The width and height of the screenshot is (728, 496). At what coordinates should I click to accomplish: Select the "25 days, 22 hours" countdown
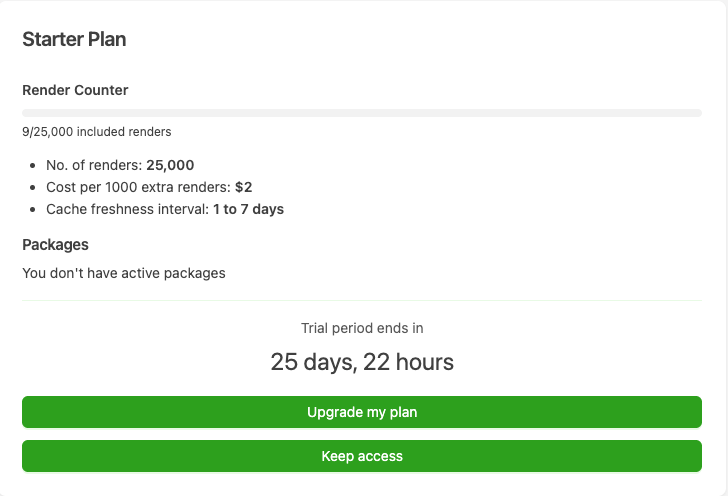[x=362, y=362]
